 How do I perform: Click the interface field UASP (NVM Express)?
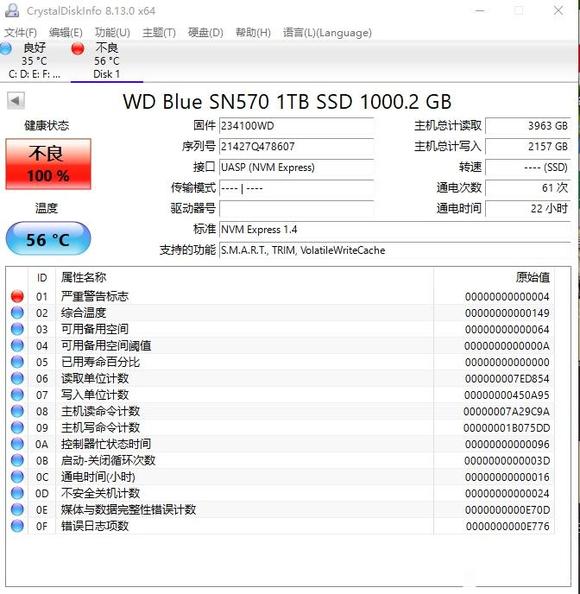point(297,167)
